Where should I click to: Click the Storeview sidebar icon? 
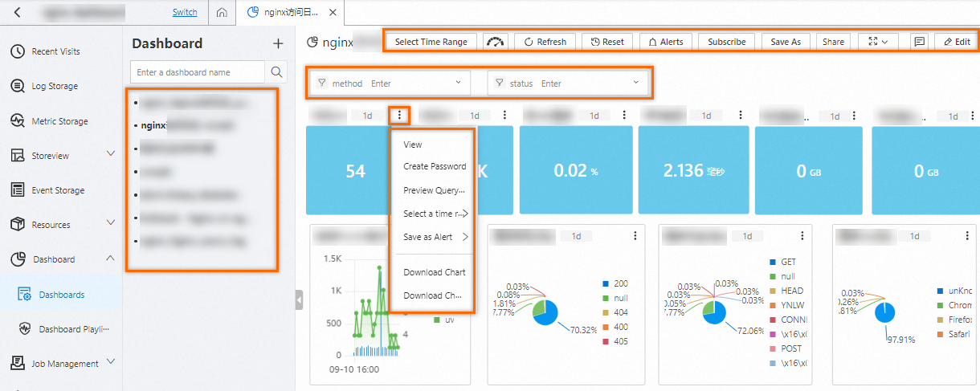pyautogui.click(x=18, y=155)
